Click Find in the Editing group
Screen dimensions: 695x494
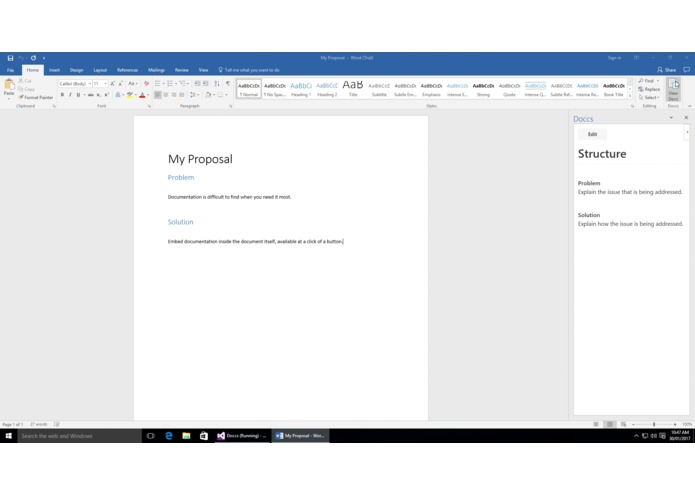pos(648,81)
